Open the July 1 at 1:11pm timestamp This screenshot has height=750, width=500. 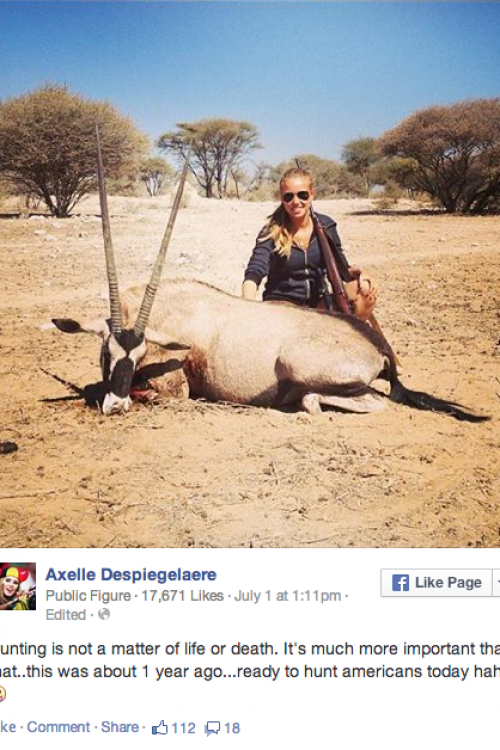click(x=288, y=596)
